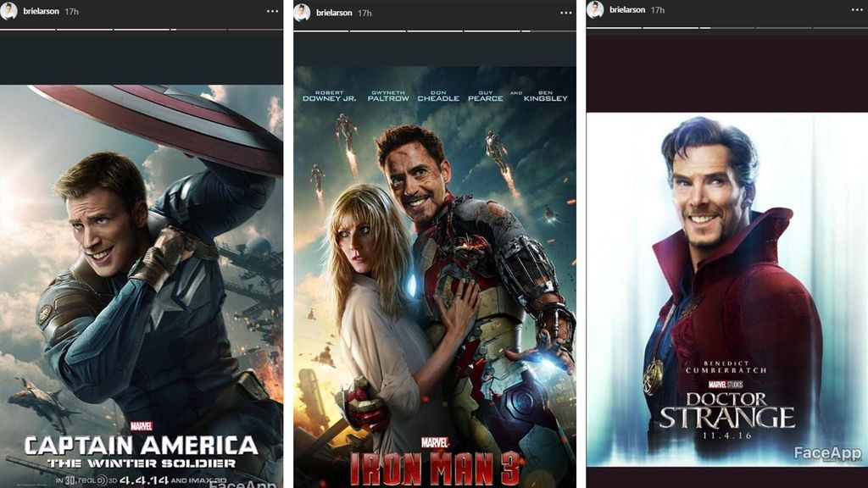Click the story progress bar above the Iron Man 3 poster

[435, 31]
